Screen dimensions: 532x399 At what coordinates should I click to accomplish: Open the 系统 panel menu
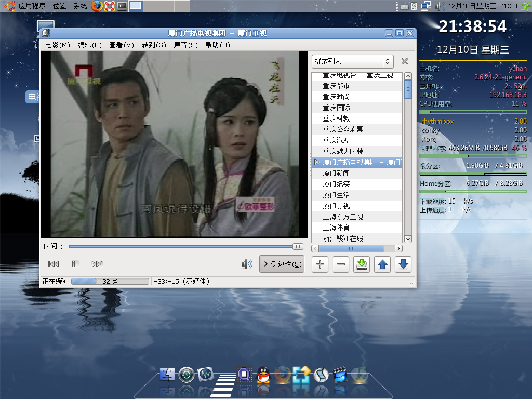click(81, 6)
